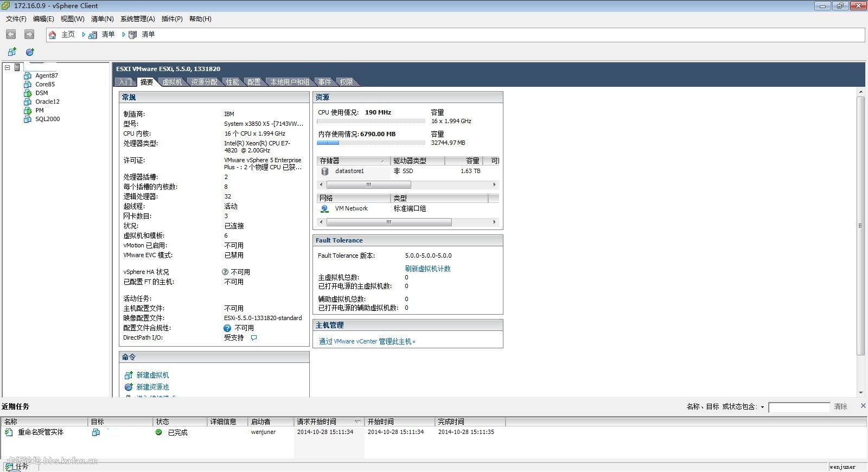The height and width of the screenshot is (472, 868).
Task: Open the 帮助(H) menu
Action: click(200, 19)
